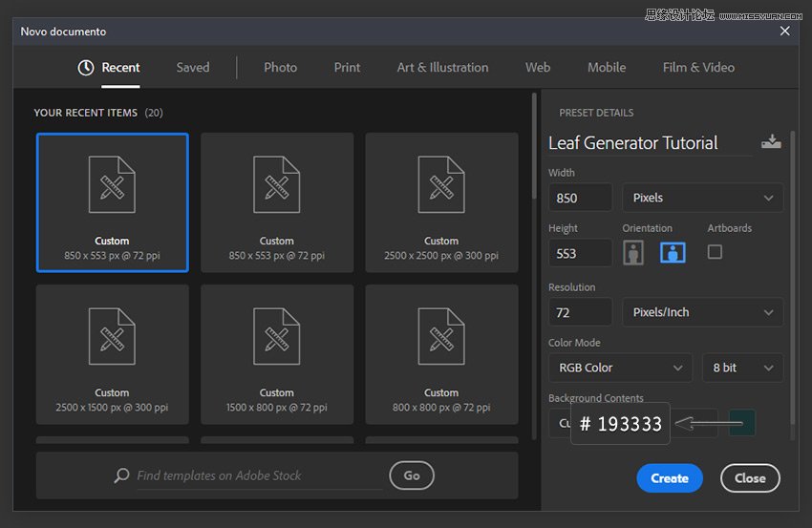Screen dimensions: 812x528
Task: Open the RGB Color mode dropdown
Action: 620,368
